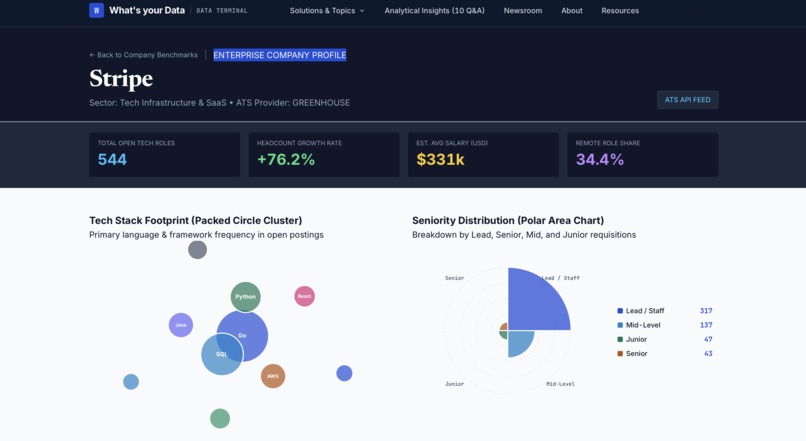Viewport: 806px width, 441px height.
Task: Open the Resources menu item
Action: [620, 10]
